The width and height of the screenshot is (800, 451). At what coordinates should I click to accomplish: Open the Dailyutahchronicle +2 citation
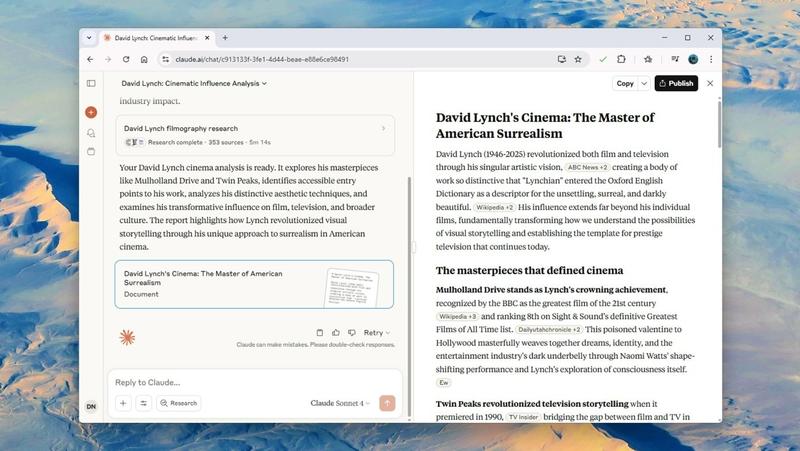549,330
